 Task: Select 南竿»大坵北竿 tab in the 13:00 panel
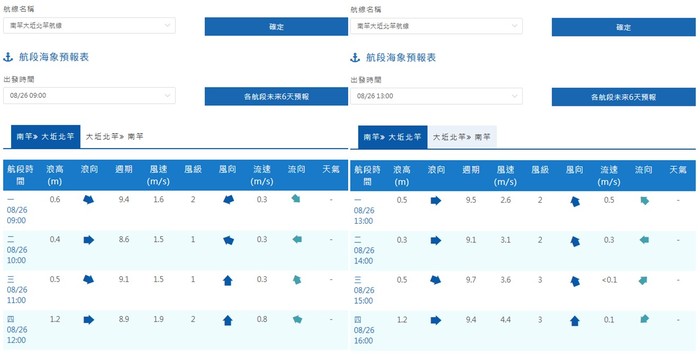click(392, 137)
